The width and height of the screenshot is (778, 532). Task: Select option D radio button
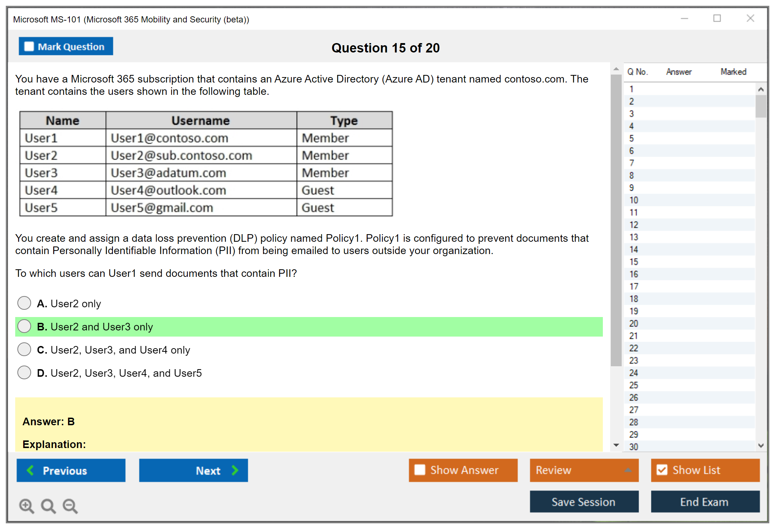[24, 372]
